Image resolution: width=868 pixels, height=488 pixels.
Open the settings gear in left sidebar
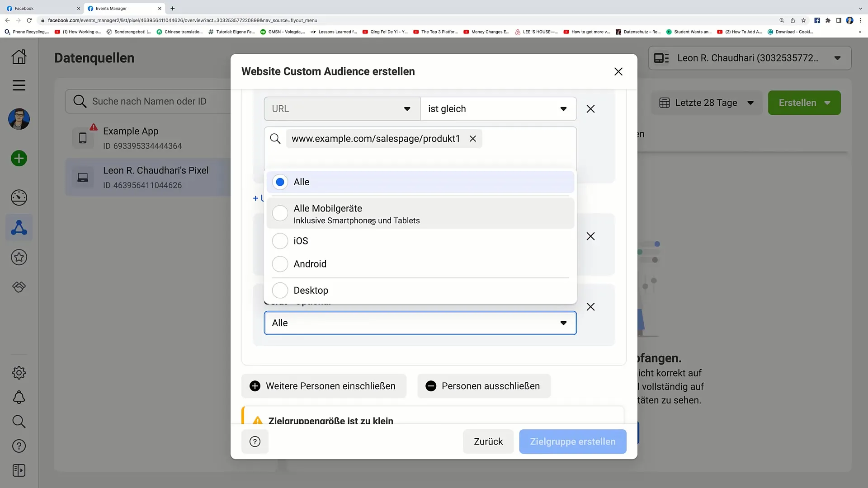pos(19,373)
